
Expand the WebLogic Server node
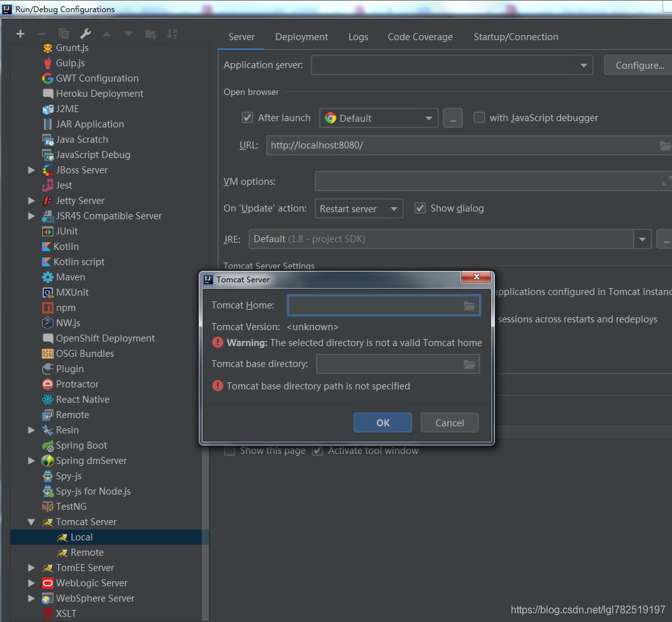click(31, 583)
